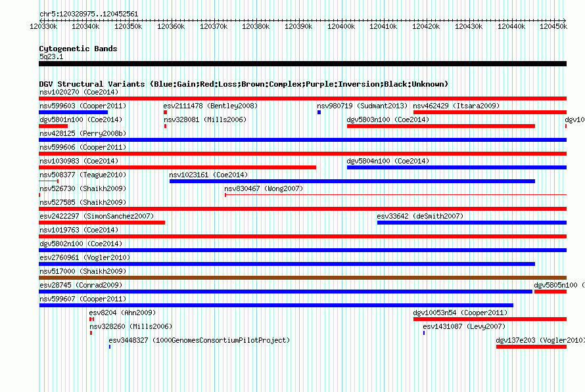The image size is (585, 392).
Task: Click the nsv508377 (Teague2010) label
Action: [x=83, y=175]
